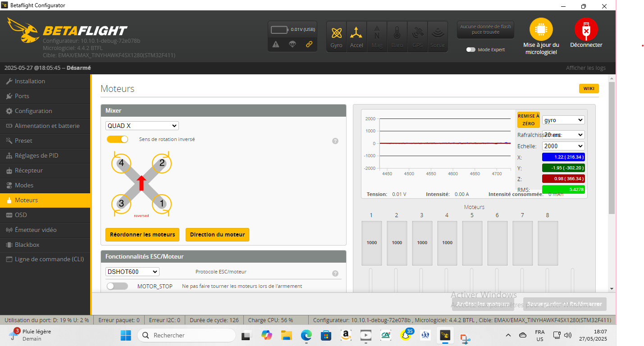Click the Réordonner les moteurs button

(x=142, y=235)
